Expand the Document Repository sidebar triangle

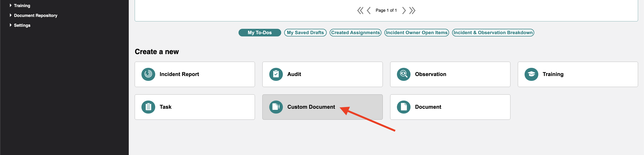click(x=10, y=15)
